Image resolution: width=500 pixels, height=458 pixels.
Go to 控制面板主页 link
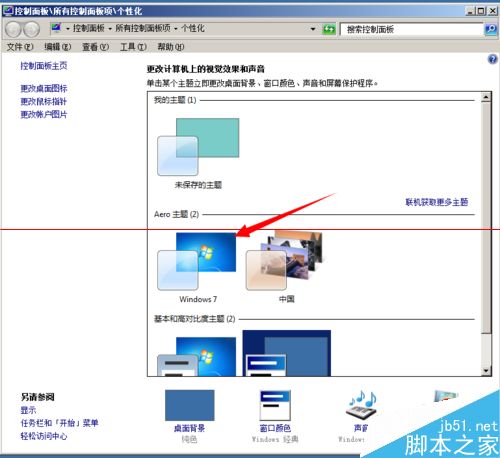pyautogui.click(x=44, y=66)
